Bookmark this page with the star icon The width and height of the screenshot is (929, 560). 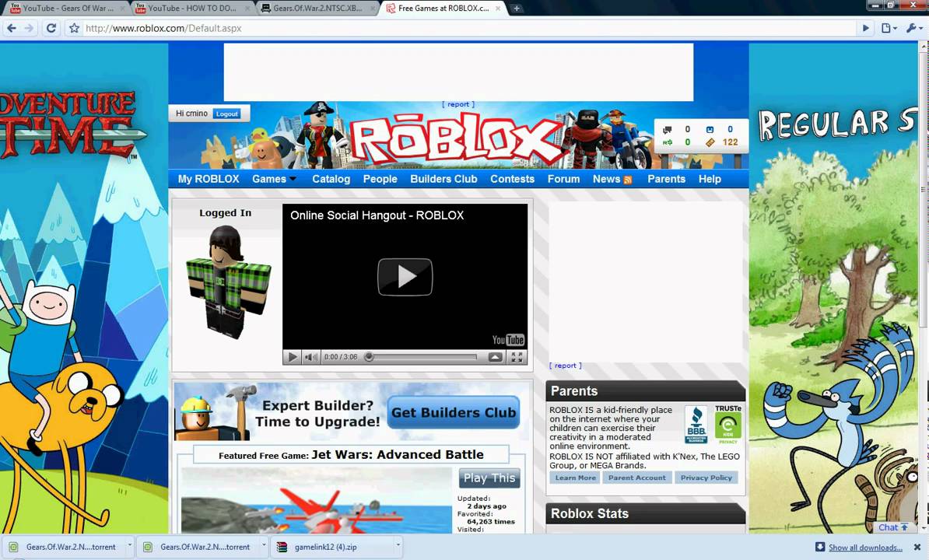[74, 28]
